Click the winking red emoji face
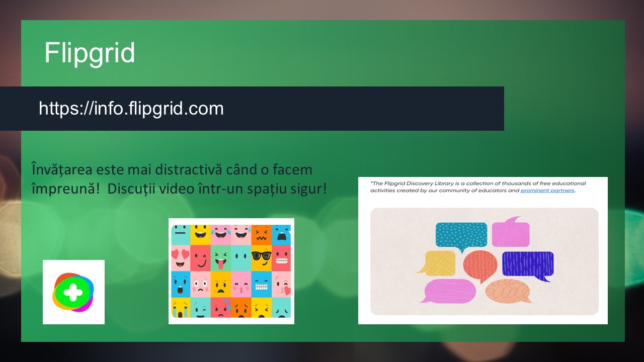This screenshot has width=644, height=362. pos(200,258)
